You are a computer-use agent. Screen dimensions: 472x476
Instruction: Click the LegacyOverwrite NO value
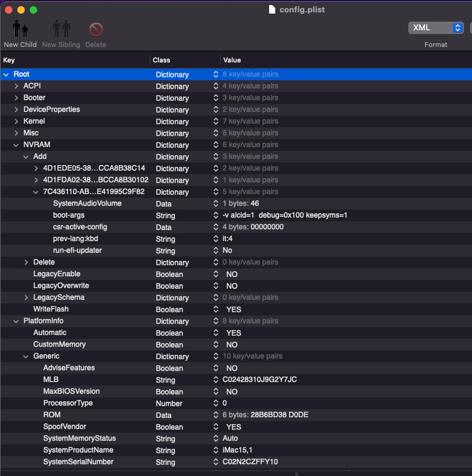232,286
